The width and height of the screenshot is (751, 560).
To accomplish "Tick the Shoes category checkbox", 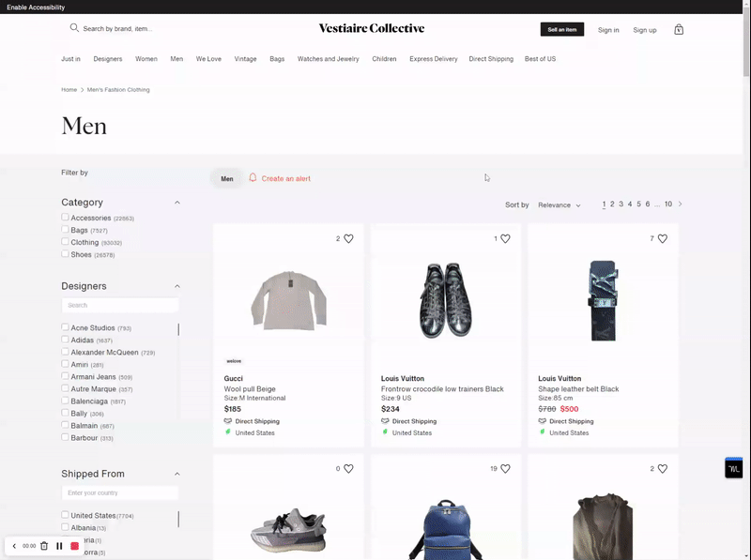I will tap(65, 253).
